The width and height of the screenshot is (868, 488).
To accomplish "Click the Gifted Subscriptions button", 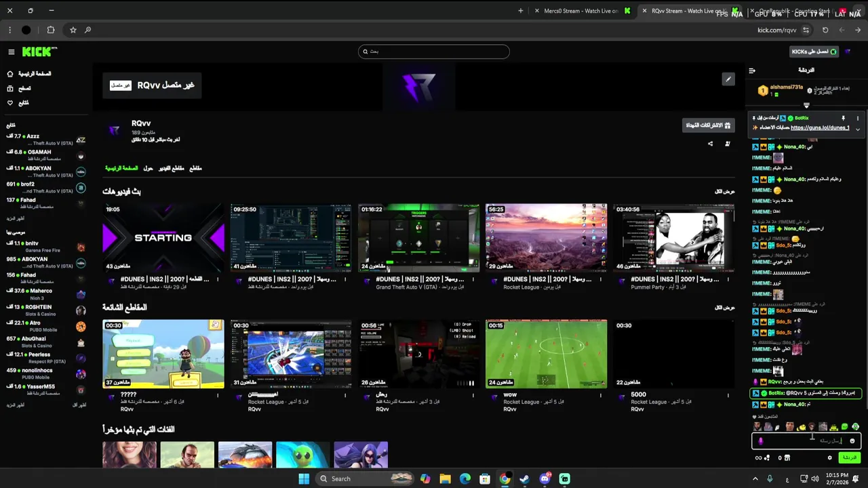I will (709, 125).
